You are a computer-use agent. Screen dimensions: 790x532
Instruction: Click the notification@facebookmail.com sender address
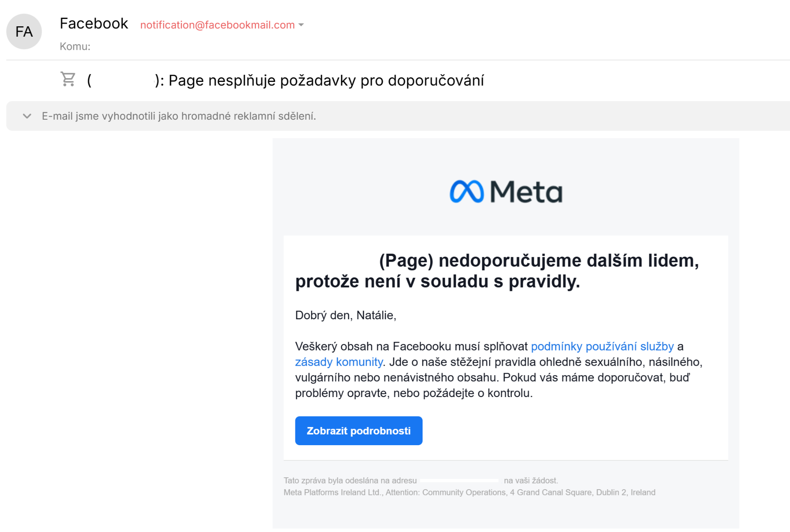[217, 25]
